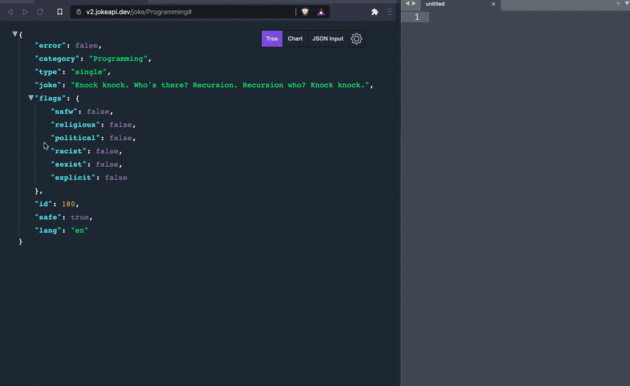Click the "Programming" value
Viewport: 630px width, 386px height.
118,59
